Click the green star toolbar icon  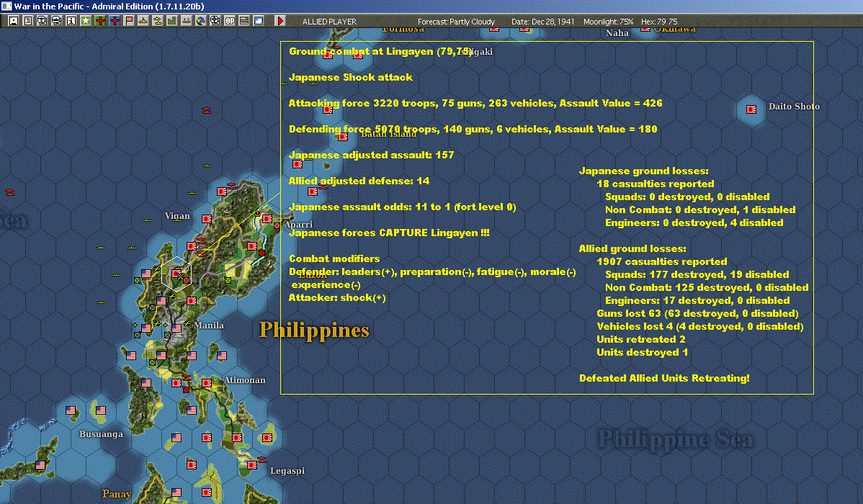click(85, 21)
